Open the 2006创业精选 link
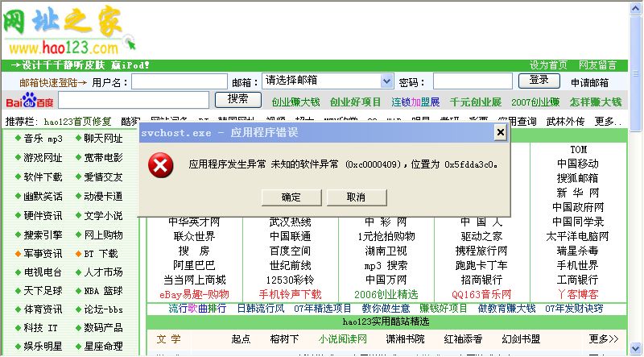 pos(386,294)
